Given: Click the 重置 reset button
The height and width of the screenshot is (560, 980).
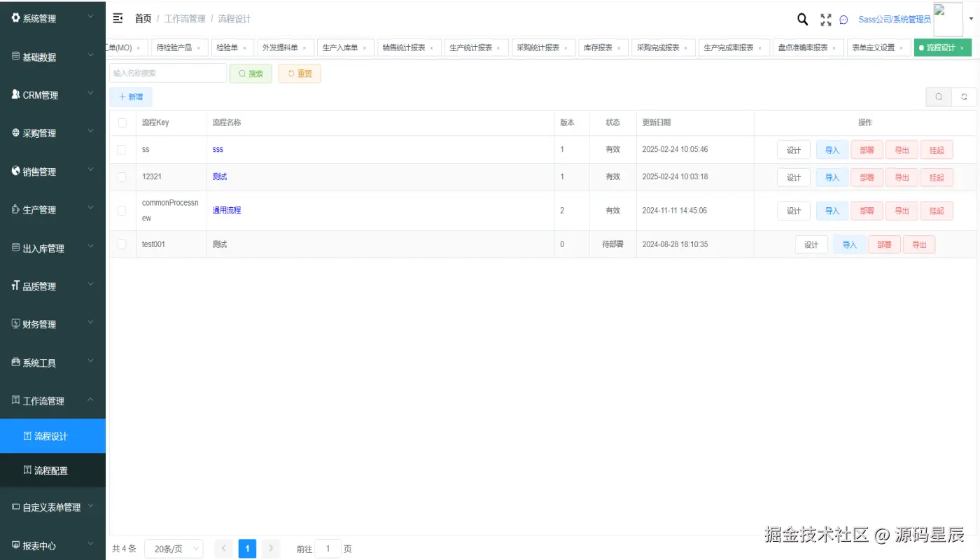Looking at the screenshot, I should (300, 73).
